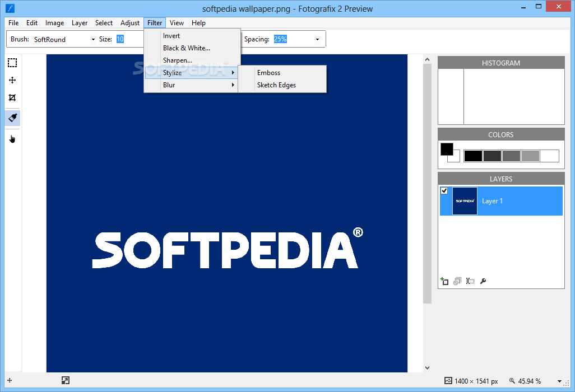Click the duplicate layer icon

tap(457, 281)
